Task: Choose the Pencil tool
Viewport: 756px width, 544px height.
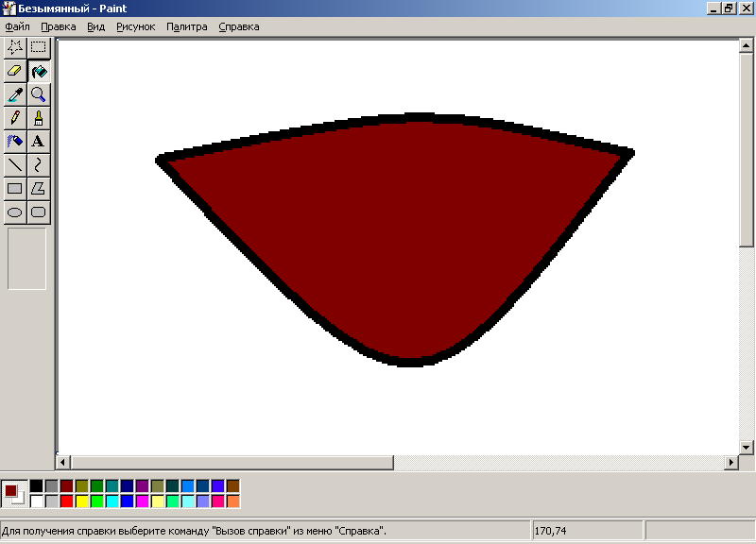Action: (15, 117)
